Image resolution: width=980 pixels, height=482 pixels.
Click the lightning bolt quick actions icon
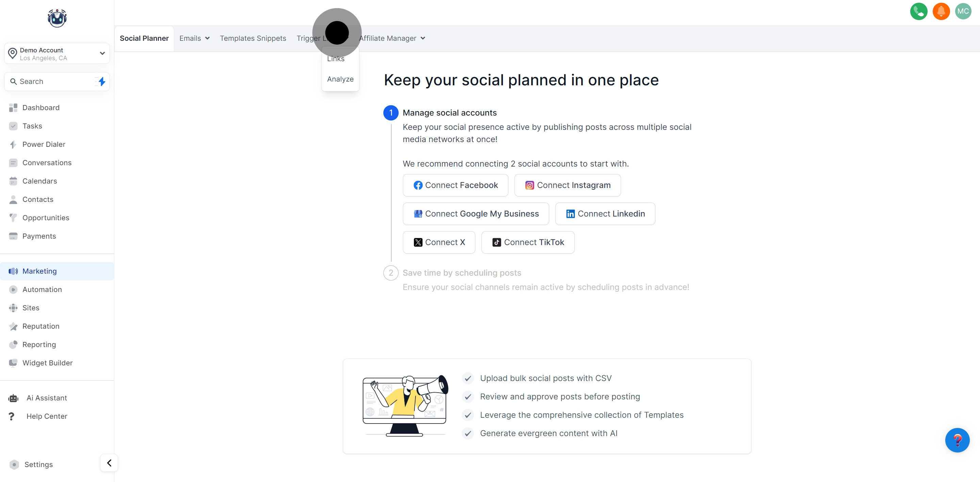click(101, 81)
